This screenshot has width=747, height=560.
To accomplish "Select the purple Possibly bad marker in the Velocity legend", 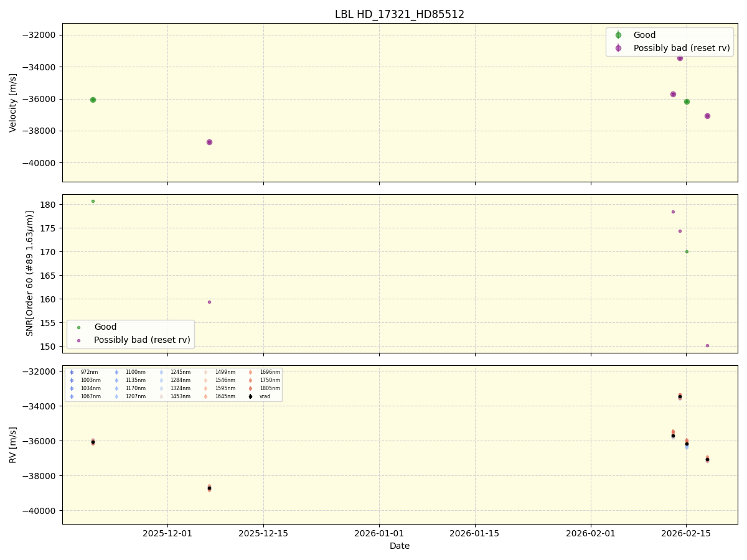I will (x=618, y=48).
